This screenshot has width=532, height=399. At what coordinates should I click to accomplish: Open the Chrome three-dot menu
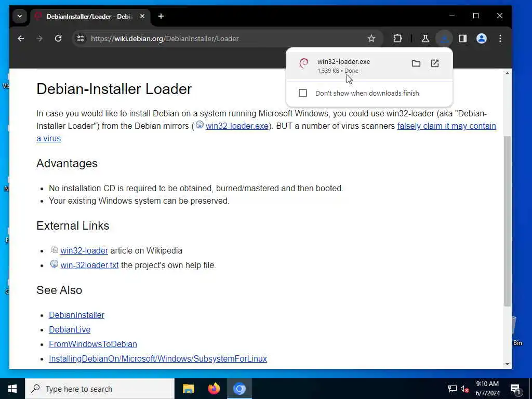pyautogui.click(x=500, y=38)
